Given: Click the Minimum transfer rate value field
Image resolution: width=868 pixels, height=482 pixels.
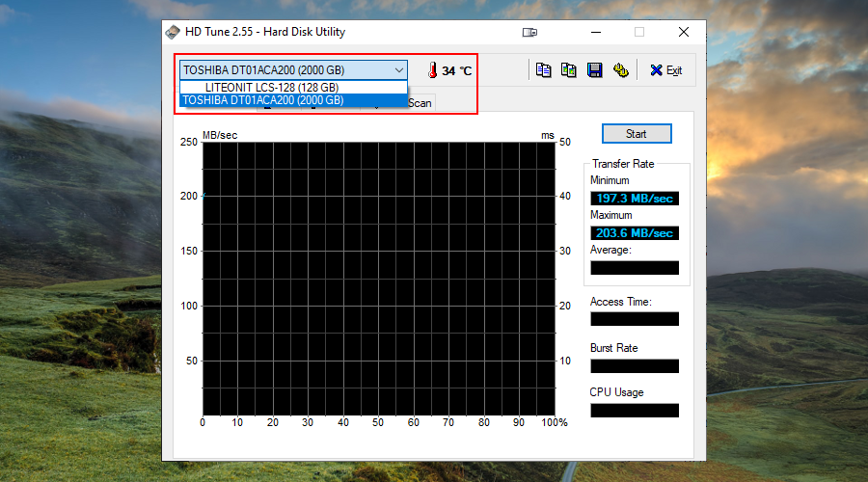Looking at the screenshot, I should (x=634, y=199).
